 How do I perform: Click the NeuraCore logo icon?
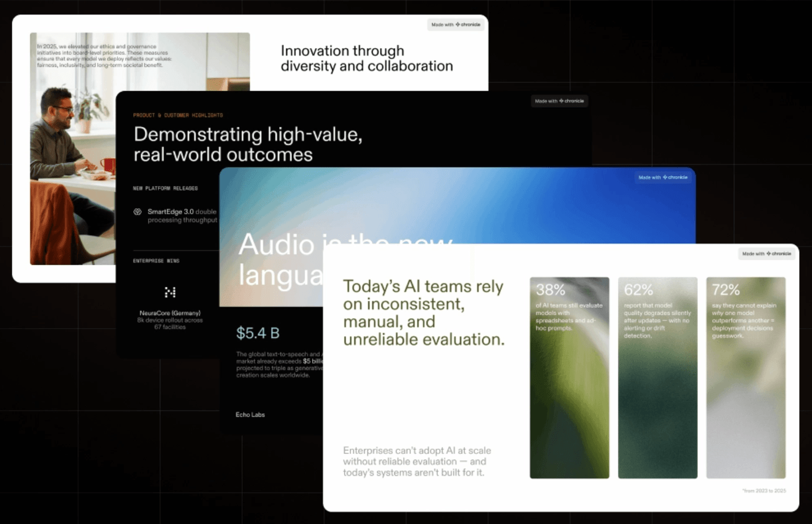click(170, 292)
